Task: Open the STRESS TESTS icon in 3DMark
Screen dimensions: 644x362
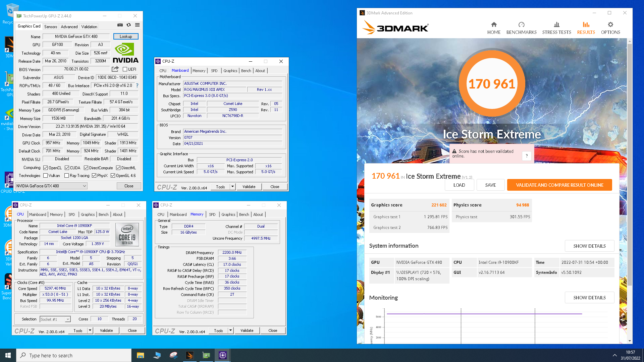Action: [x=556, y=24]
